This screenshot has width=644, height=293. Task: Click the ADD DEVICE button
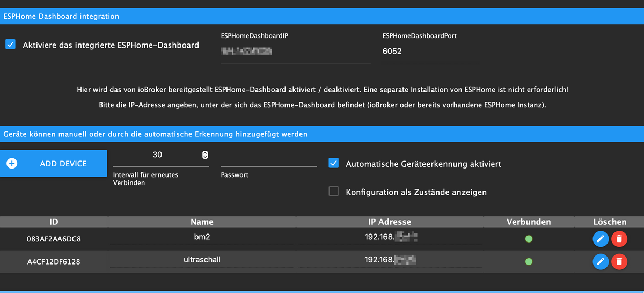[x=54, y=163]
